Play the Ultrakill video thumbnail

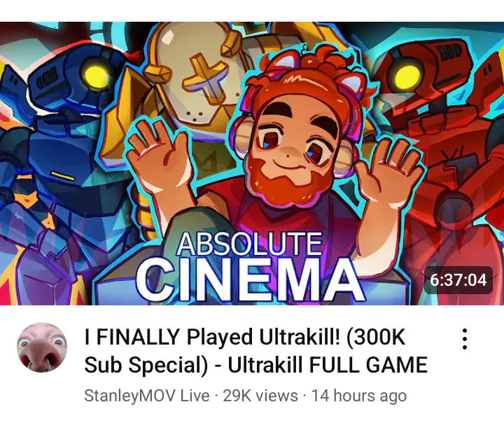coord(252,163)
